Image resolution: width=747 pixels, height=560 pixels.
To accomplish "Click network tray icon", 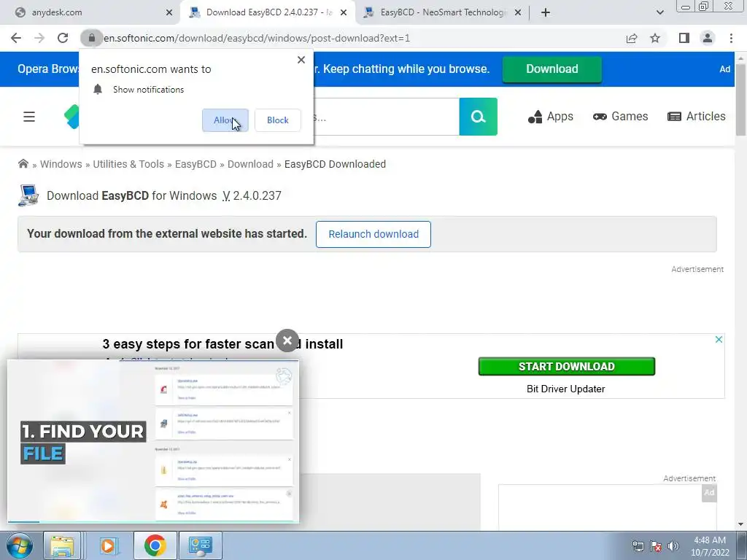I will (638, 546).
